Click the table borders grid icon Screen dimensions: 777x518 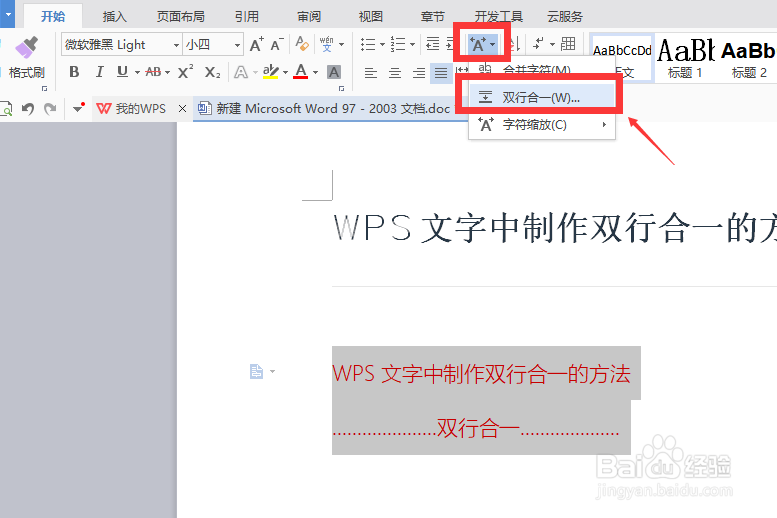(568, 44)
